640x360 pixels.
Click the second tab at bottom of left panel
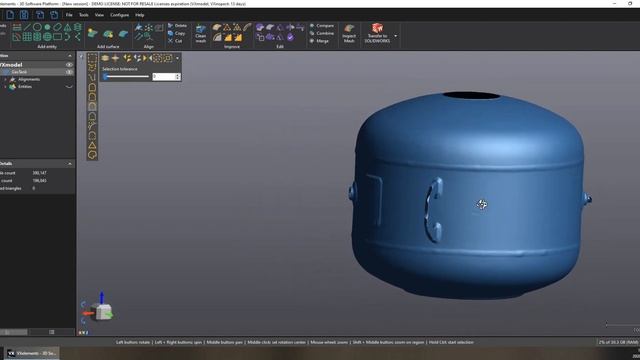pos(52,332)
